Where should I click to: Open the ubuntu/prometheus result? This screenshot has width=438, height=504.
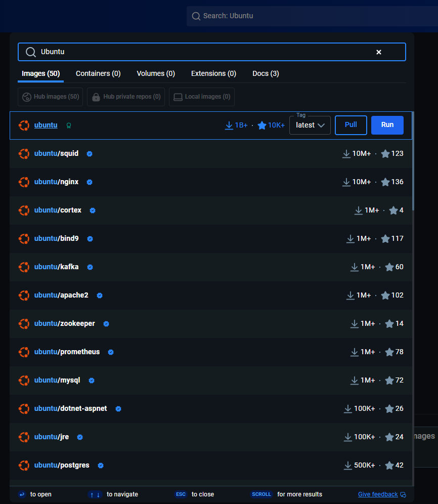[211, 352]
